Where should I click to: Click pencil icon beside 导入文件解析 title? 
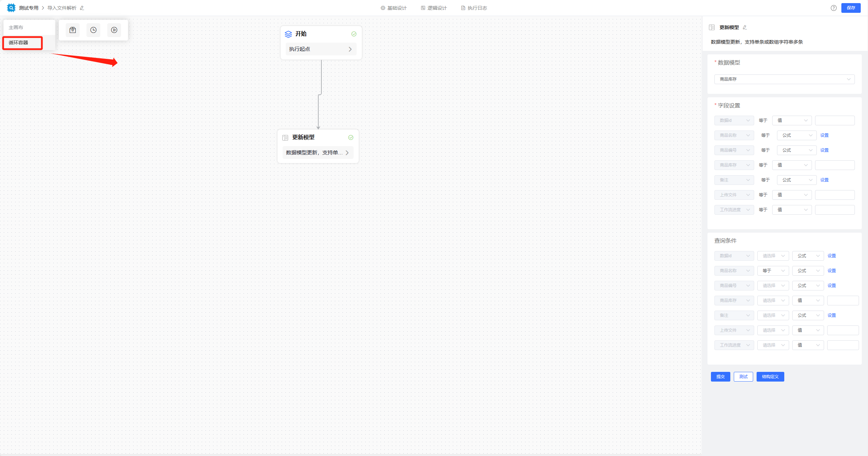[82, 8]
